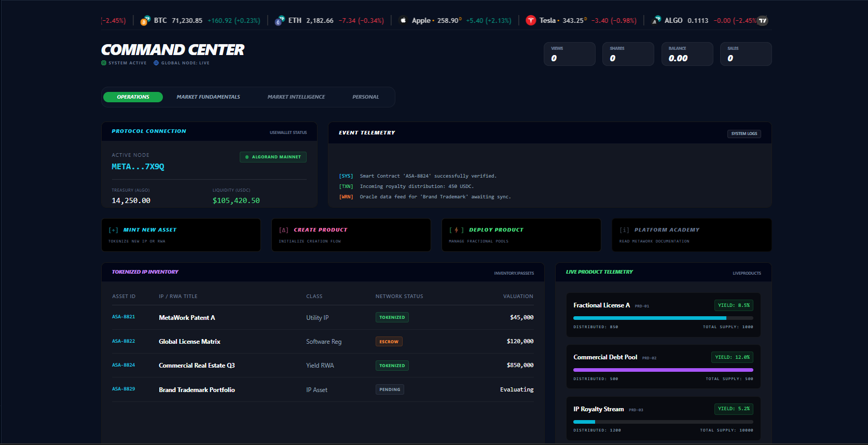Click the Apple logo in ticker
Screen dimensions: 868x445
(x=403, y=21)
